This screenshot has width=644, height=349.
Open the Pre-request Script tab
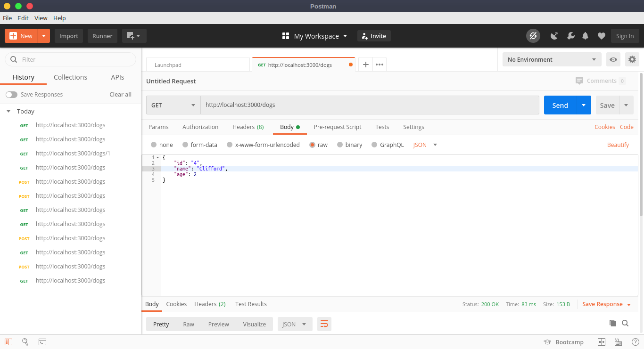tap(338, 127)
